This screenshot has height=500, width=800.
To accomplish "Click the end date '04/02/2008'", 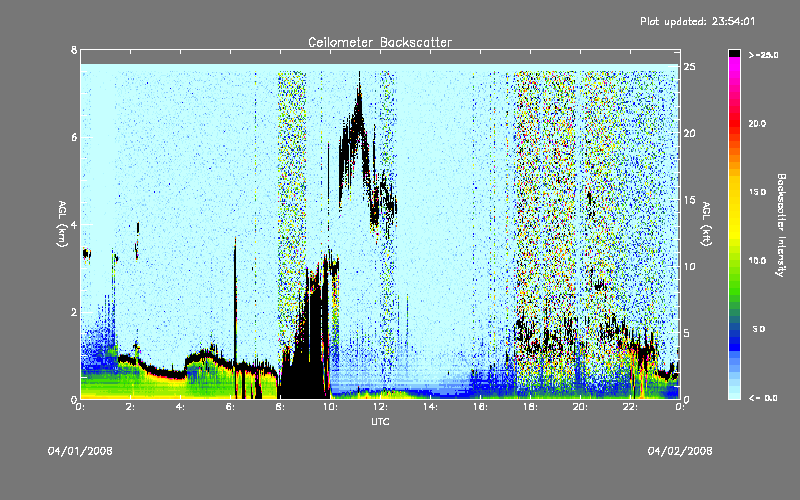I will click(680, 451).
